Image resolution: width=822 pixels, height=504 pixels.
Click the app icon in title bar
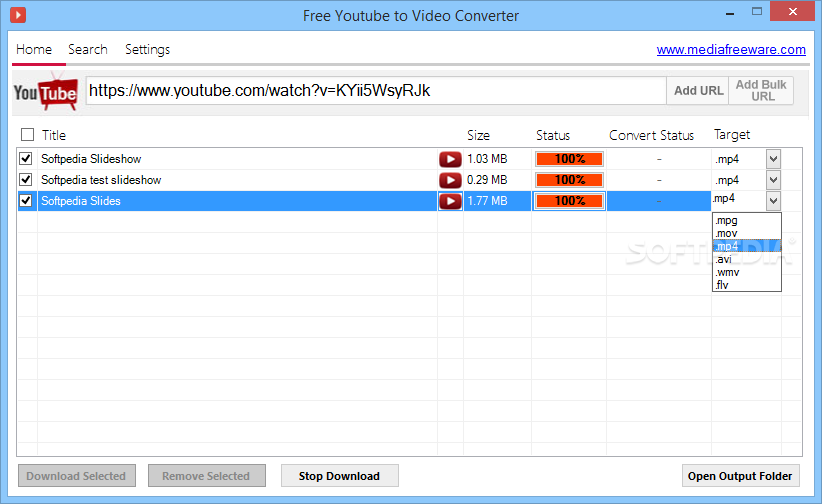[x=18, y=15]
